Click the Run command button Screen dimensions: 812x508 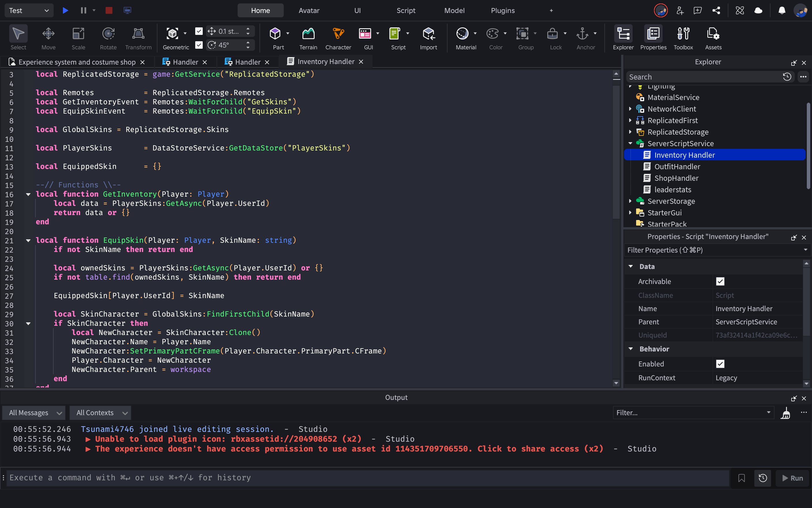pos(792,478)
